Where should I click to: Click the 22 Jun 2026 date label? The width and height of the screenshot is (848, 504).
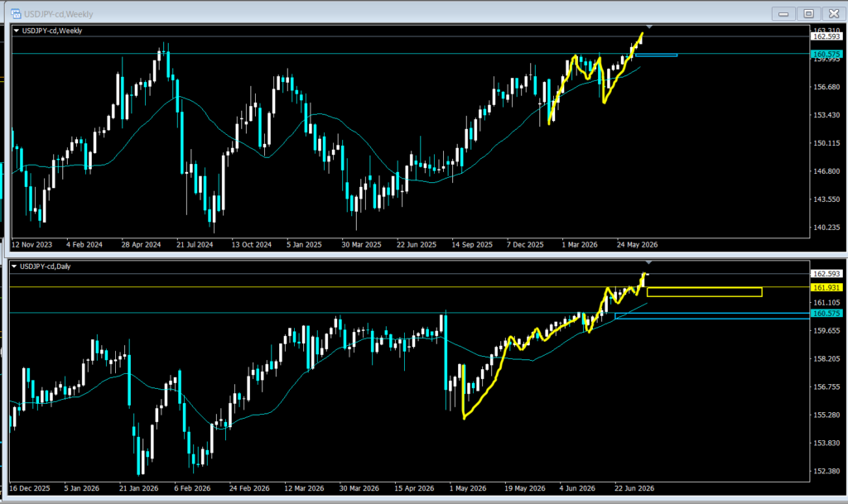(x=634, y=488)
